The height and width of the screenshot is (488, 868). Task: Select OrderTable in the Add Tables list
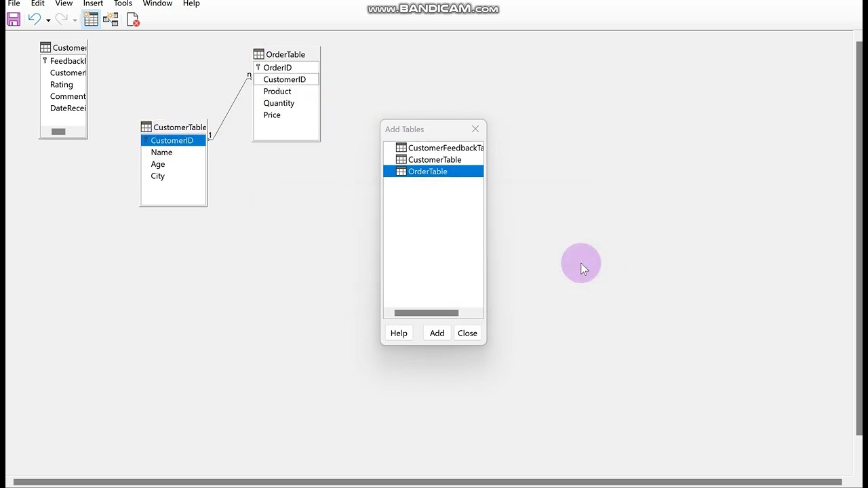433,171
